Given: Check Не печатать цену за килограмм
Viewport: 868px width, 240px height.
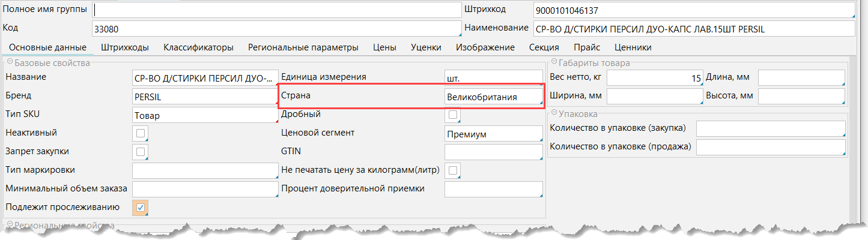Looking at the screenshot, I should 453,170.
